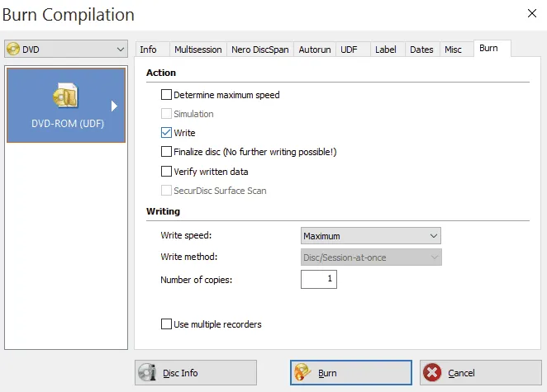
Task: Open the Label tab
Action: 388,50
